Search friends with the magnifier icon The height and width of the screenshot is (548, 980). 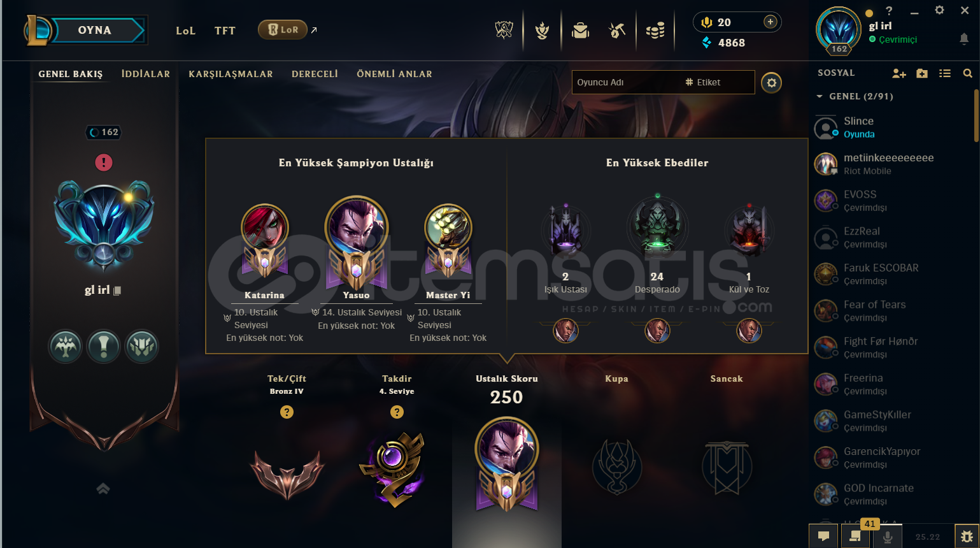click(x=967, y=73)
